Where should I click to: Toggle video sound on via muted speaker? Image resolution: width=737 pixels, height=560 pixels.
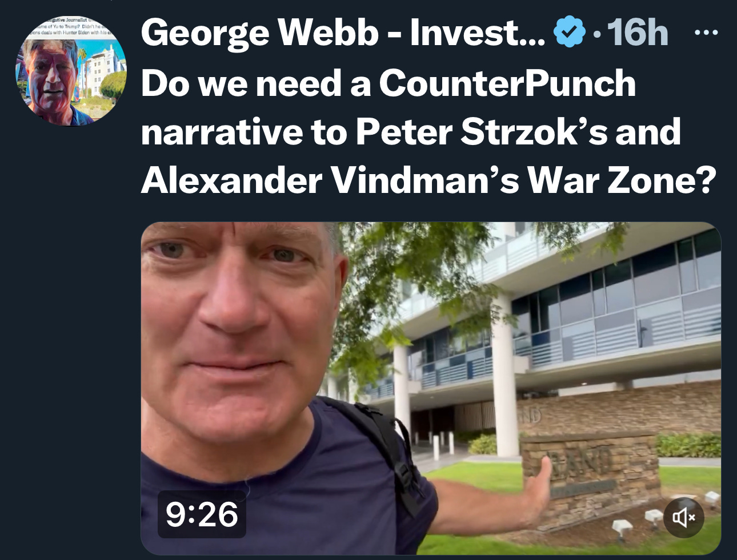coord(683,518)
